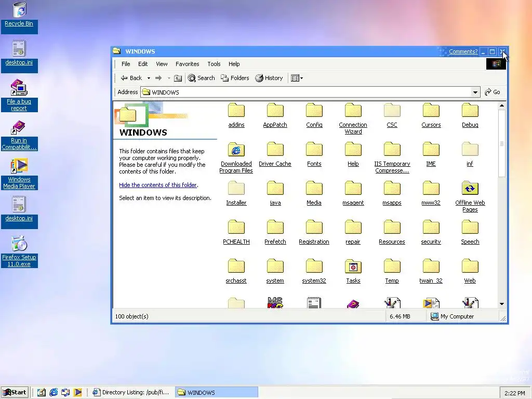Select Firefox Setup 11.0.exe desktop icon
The width and height of the screenshot is (532, 399).
click(19, 251)
